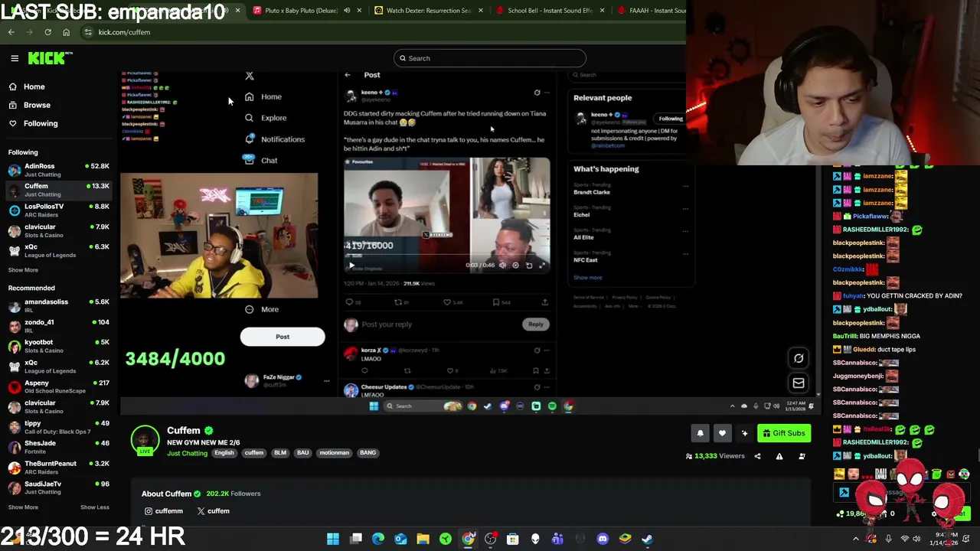Collapse Recommended list with Show Less
This screenshot has width=980, height=551.
click(95, 507)
